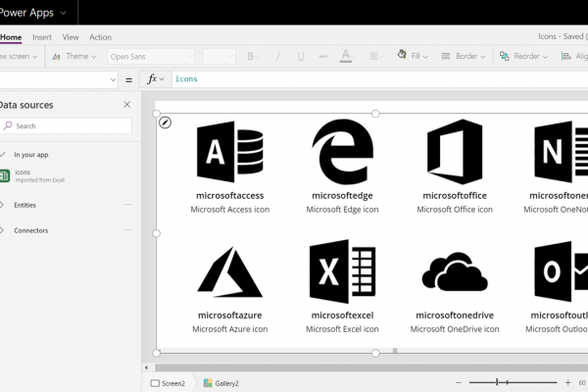
Task: Collapse the In your app section
Action: tap(3, 154)
